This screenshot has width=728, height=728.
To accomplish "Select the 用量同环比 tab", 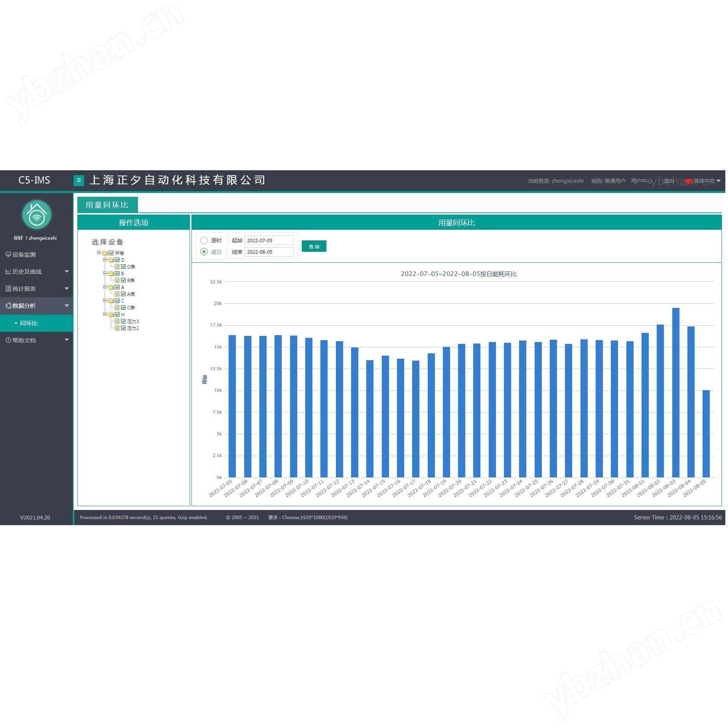I will [x=108, y=205].
